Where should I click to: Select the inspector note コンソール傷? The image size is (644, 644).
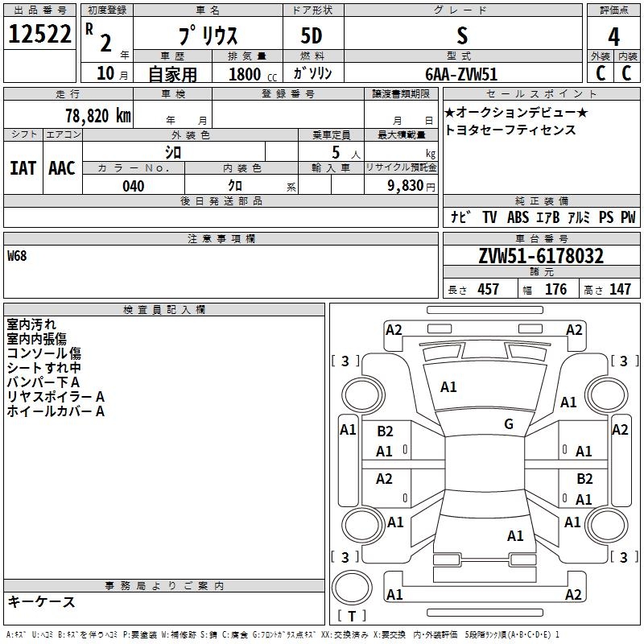coord(44,353)
